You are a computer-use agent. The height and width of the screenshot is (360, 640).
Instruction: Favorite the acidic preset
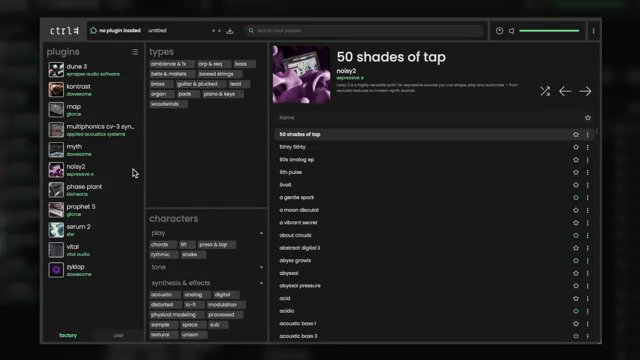click(x=576, y=311)
